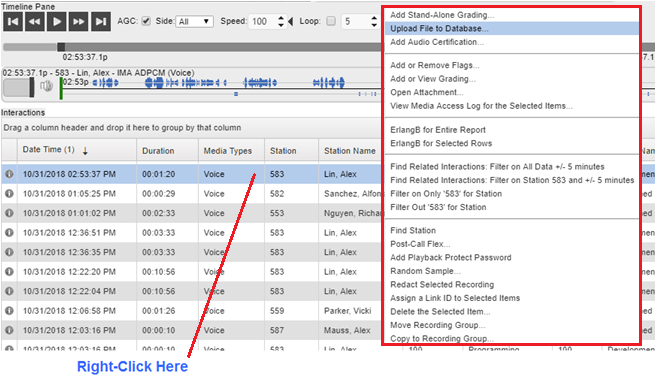Click info icon for 01:01:02 PM row
657x383 pixels.
(x=9, y=213)
